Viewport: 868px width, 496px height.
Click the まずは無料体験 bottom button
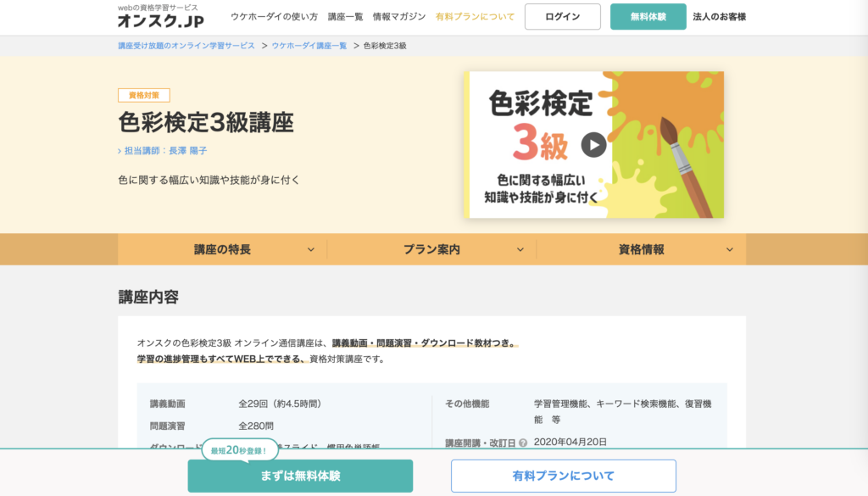[x=300, y=476]
